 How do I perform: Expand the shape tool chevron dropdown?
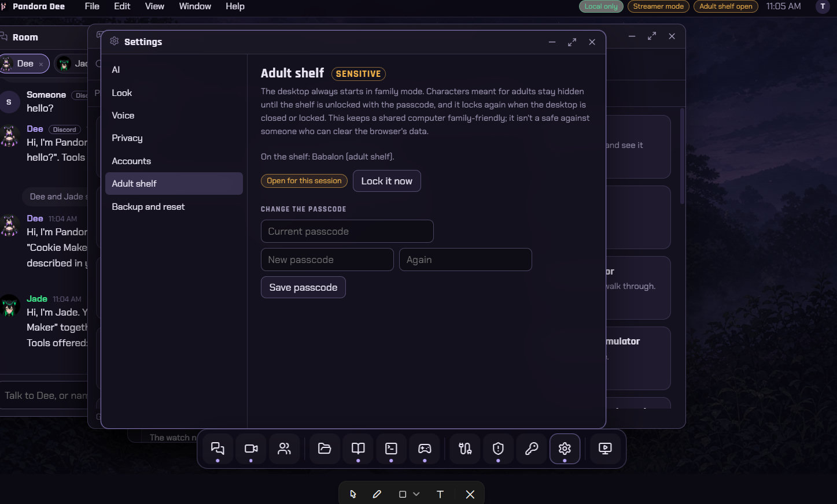(x=416, y=494)
